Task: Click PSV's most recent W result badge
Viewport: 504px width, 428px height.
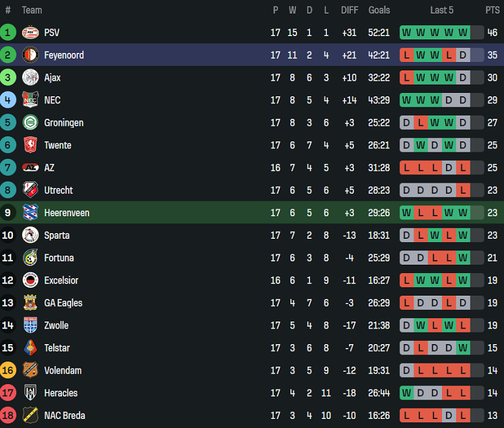Action: click(463, 32)
